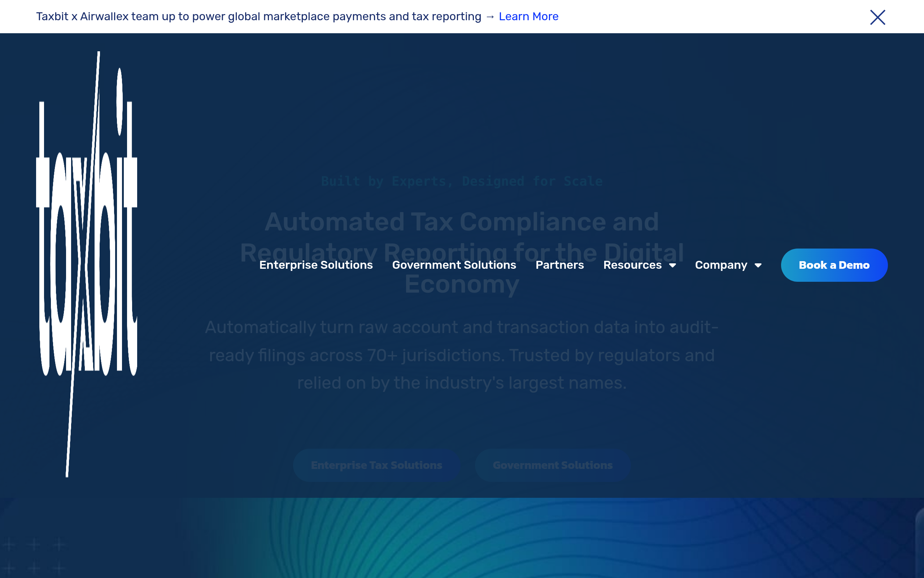Click the Book a Demo button

834,265
